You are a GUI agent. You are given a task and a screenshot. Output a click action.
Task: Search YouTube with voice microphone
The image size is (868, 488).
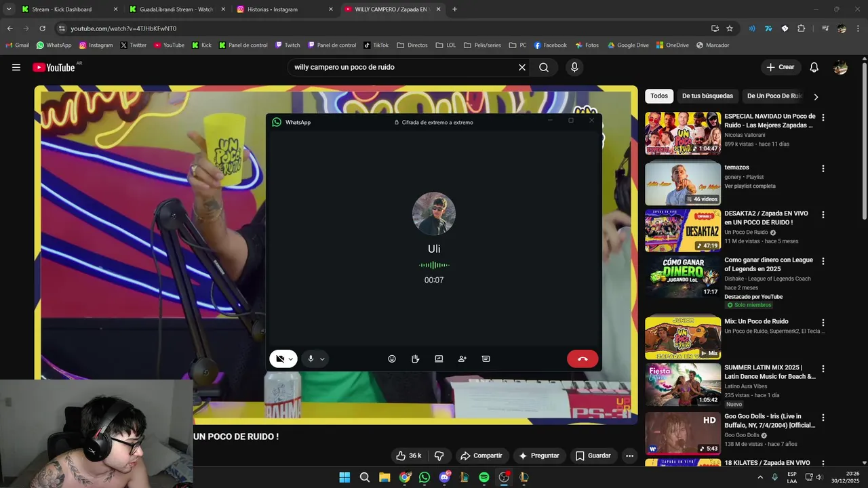point(574,67)
